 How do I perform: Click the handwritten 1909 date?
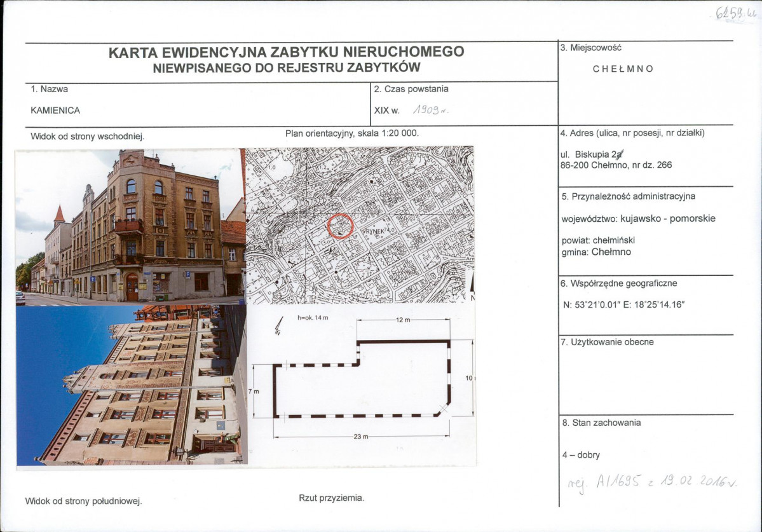point(430,110)
